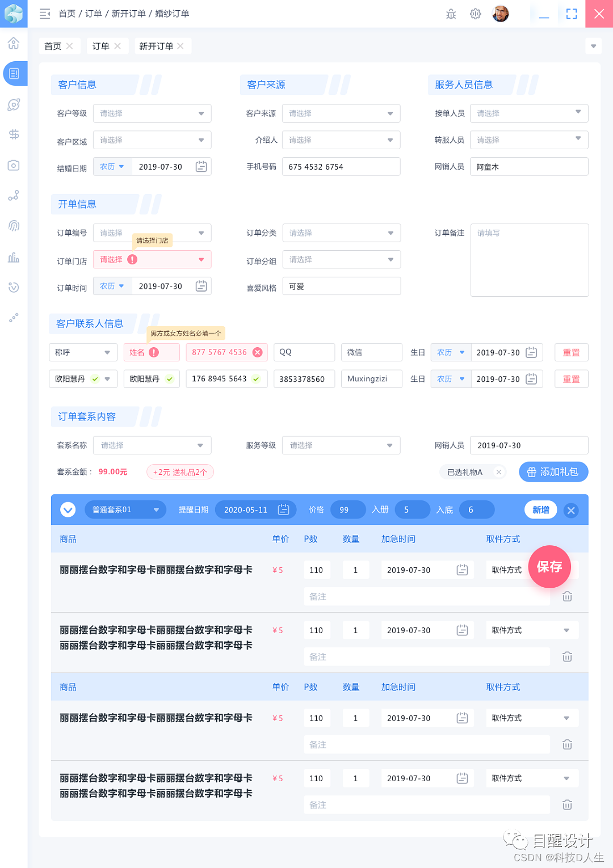
Task: Open the bar chart sidebar icon
Action: tap(14, 258)
